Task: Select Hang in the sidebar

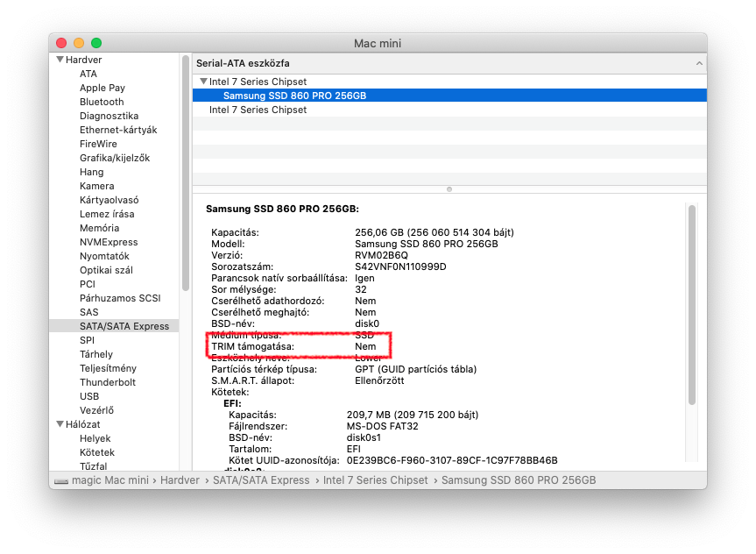Action: coord(92,172)
